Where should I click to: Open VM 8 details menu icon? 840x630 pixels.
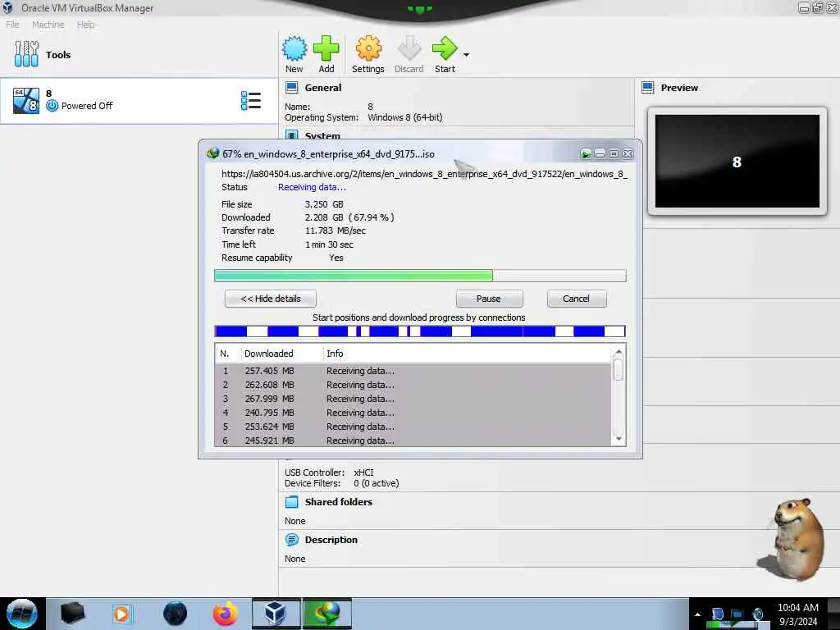tap(251, 101)
